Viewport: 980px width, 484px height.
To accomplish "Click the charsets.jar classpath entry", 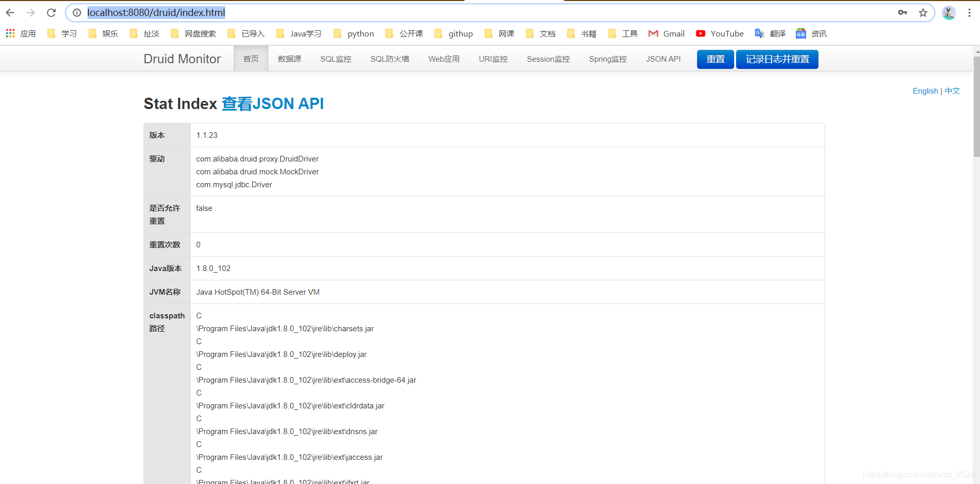I will [x=286, y=329].
